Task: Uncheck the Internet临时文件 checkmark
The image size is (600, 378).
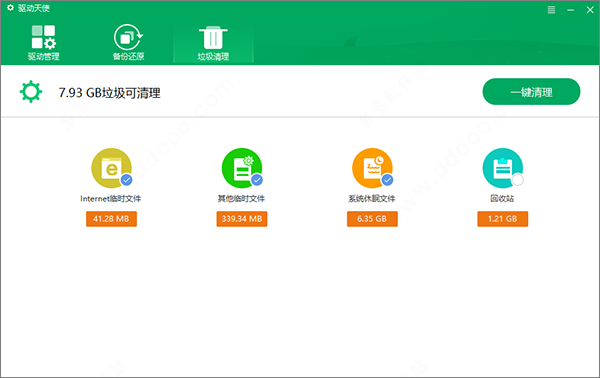Action: pos(127,179)
